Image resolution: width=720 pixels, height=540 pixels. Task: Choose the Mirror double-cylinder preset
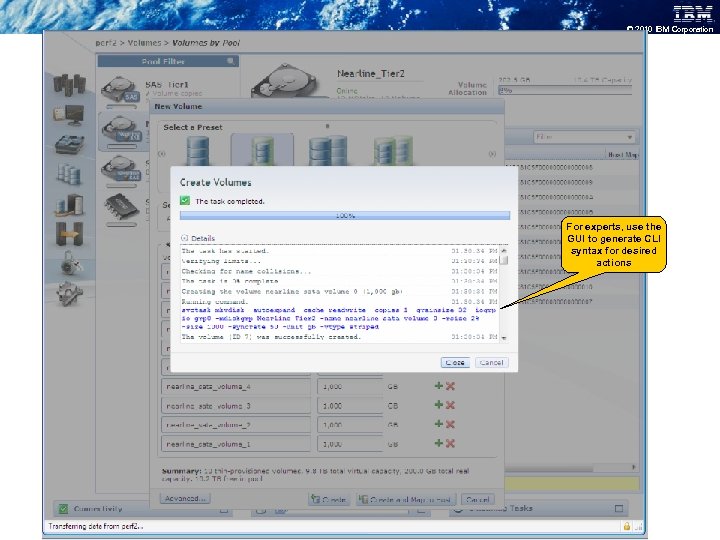click(x=328, y=151)
